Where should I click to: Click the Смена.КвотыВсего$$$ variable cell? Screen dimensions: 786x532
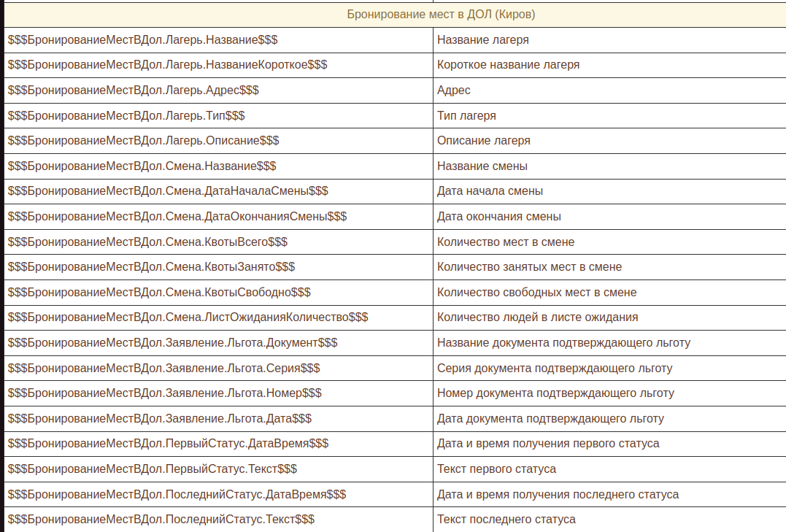[x=147, y=242]
